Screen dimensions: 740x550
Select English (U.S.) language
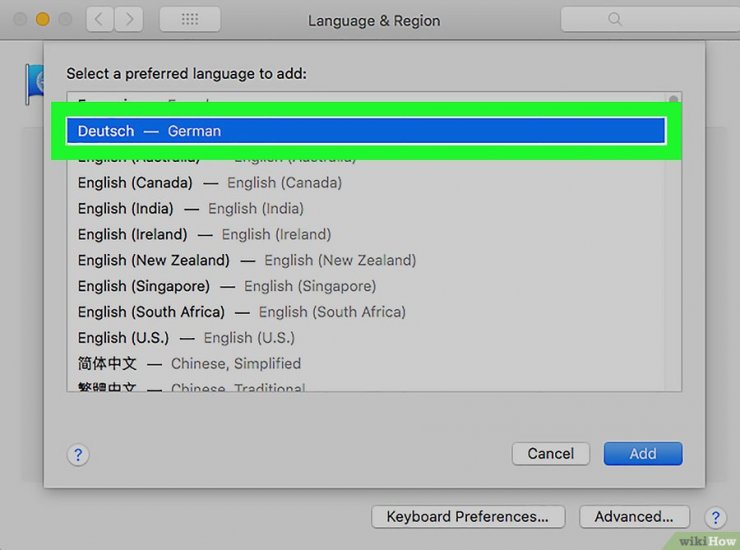(x=366, y=338)
